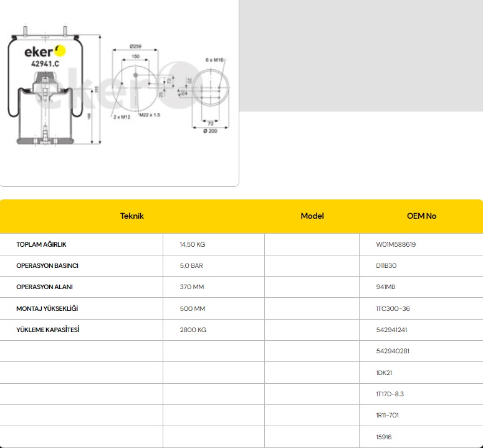
Task: Select the OEM No column header
Action: pyautogui.click(x=421, y=216)
